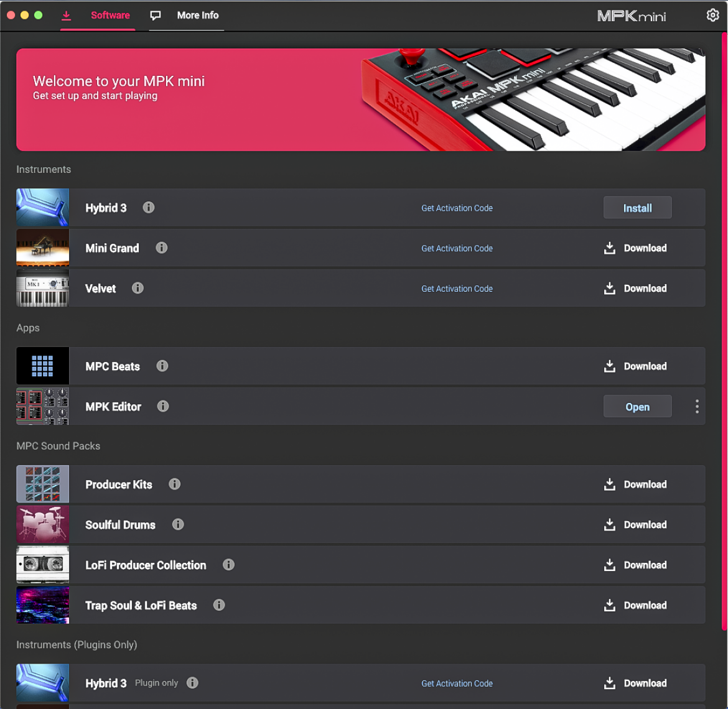Open info for Soulful Drums
Viewport: 728px width, 709px height.
point(179,524)
